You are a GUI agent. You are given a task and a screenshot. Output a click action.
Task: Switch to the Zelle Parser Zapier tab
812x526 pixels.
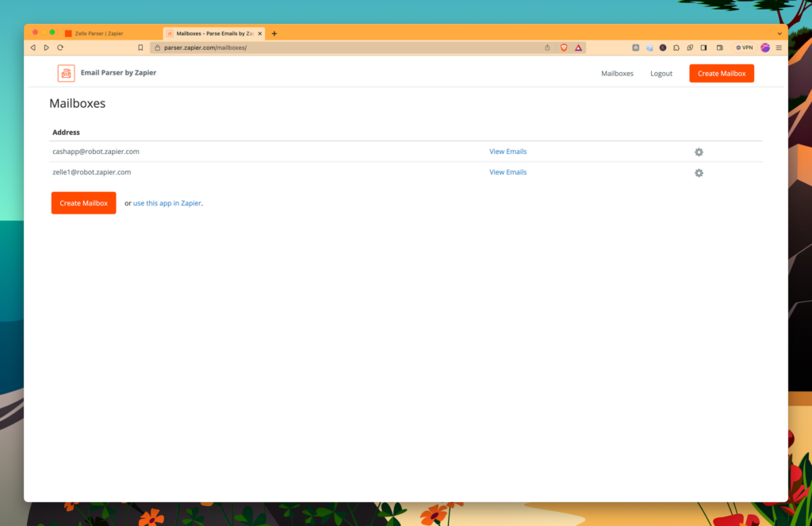click(x=98, y=33)
